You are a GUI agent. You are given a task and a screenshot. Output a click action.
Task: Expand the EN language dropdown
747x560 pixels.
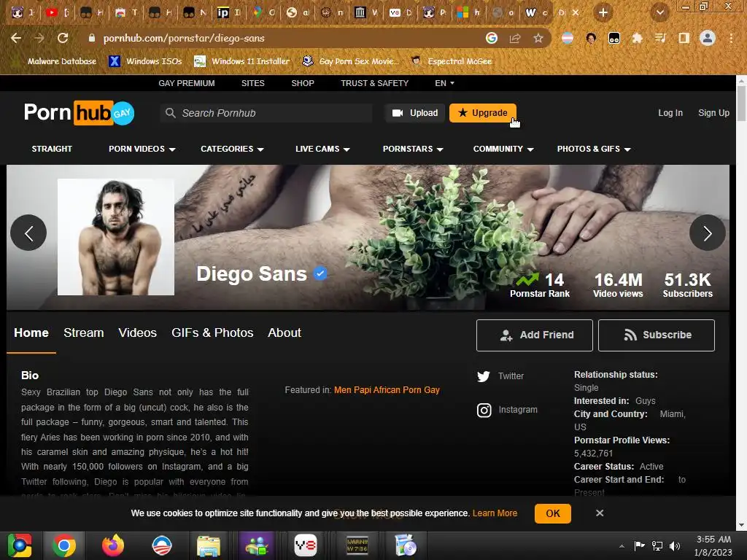click(x=444, y=83)
